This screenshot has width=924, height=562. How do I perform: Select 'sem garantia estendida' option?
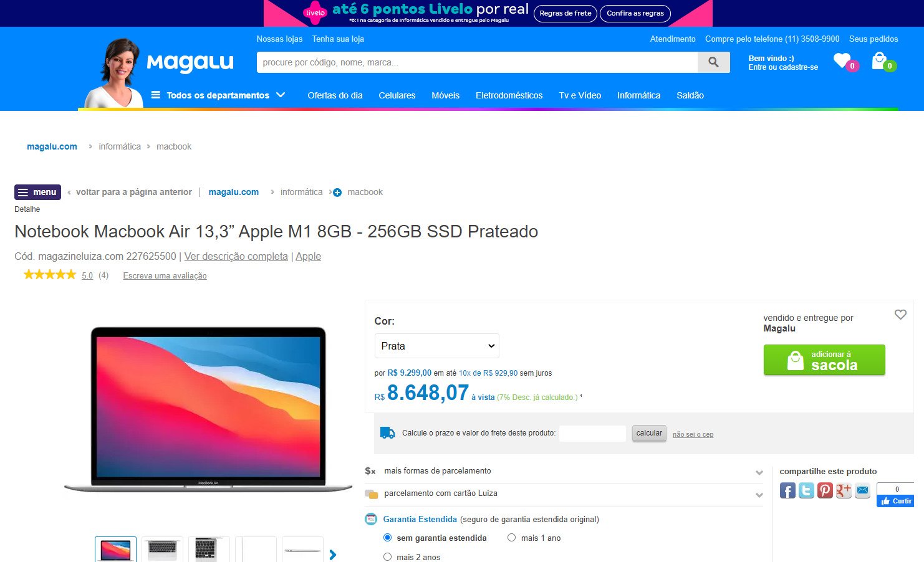[x=387, y=537]
